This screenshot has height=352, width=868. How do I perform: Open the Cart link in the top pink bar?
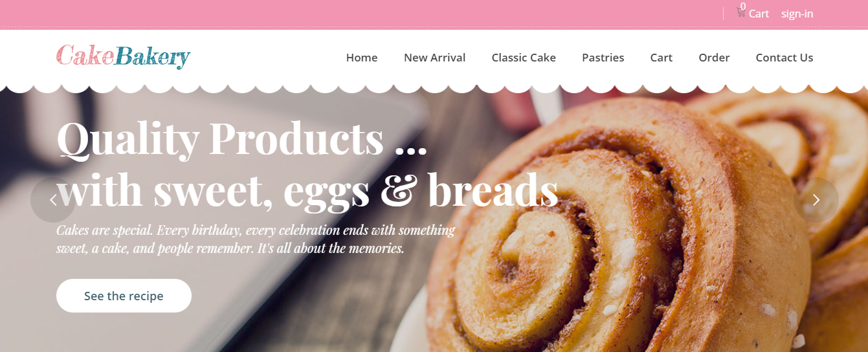click(759, 14)
